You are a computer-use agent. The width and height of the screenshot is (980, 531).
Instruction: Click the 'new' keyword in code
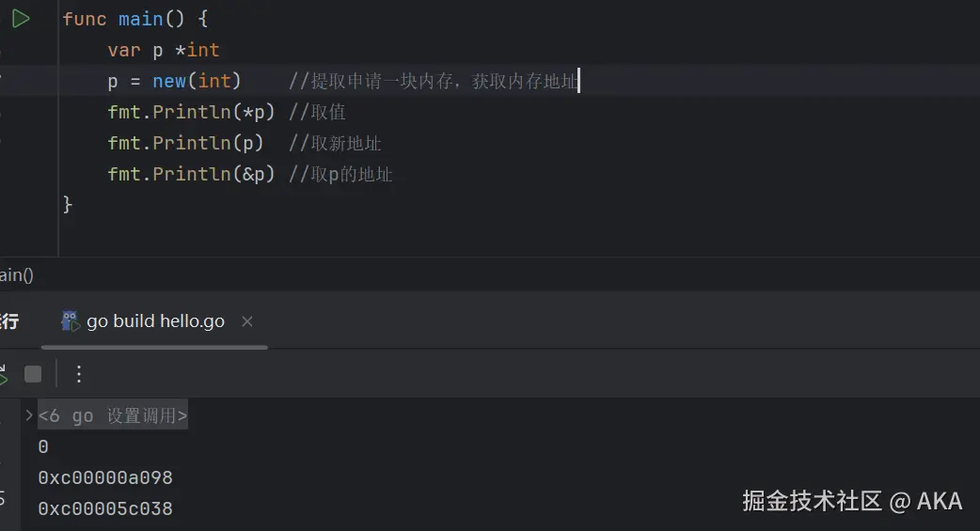click(x=171, y=81)
